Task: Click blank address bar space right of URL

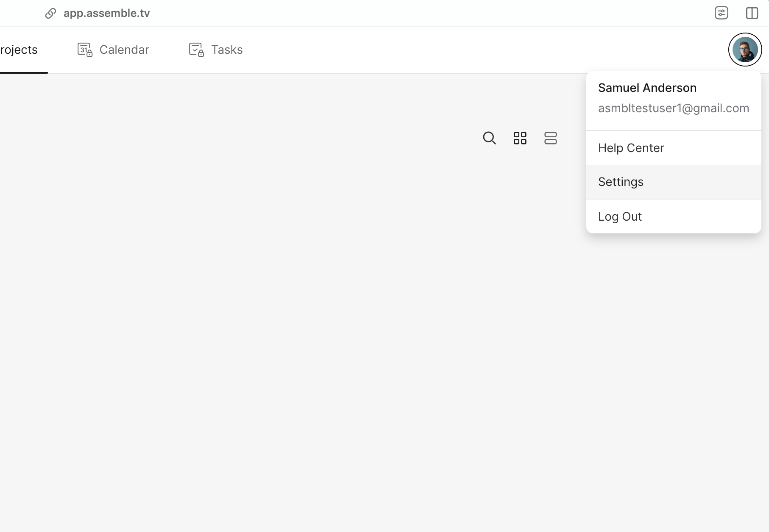Action: (382, 14)
